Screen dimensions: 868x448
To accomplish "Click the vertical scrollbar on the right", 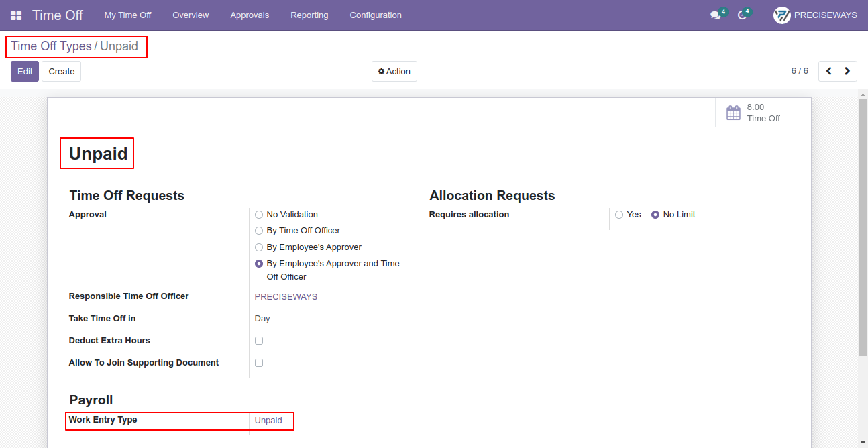I will coord(863,228).
